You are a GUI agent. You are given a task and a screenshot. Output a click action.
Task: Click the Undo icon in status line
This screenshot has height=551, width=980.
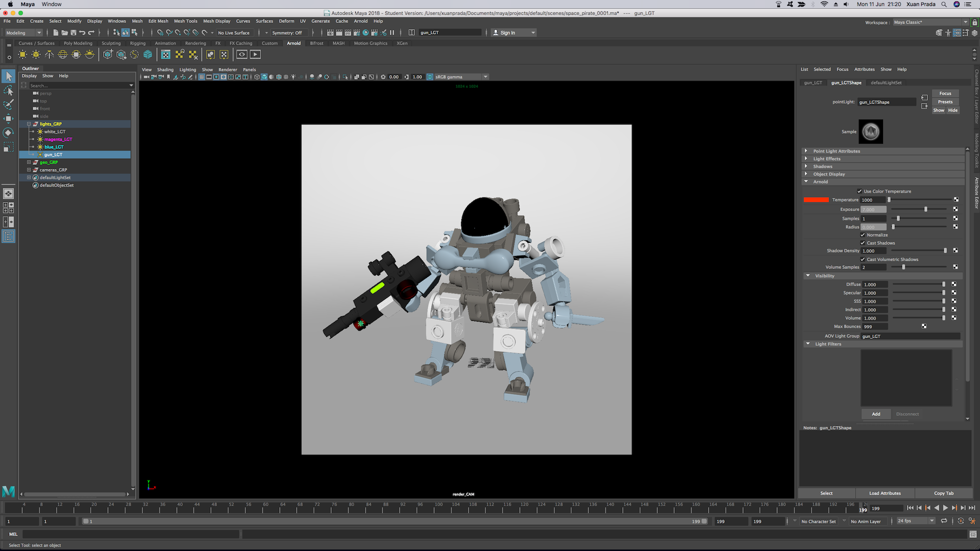tap(82, 33)
